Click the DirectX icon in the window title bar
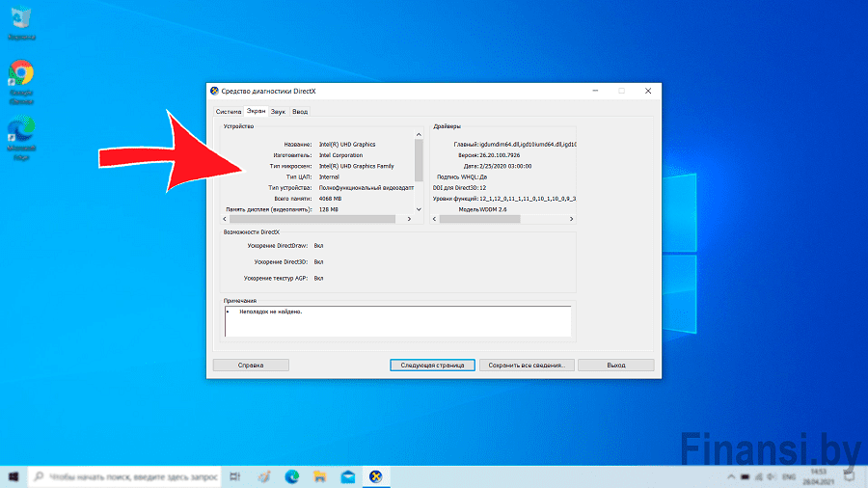This screenshot has width=868, height=488. 214,91
